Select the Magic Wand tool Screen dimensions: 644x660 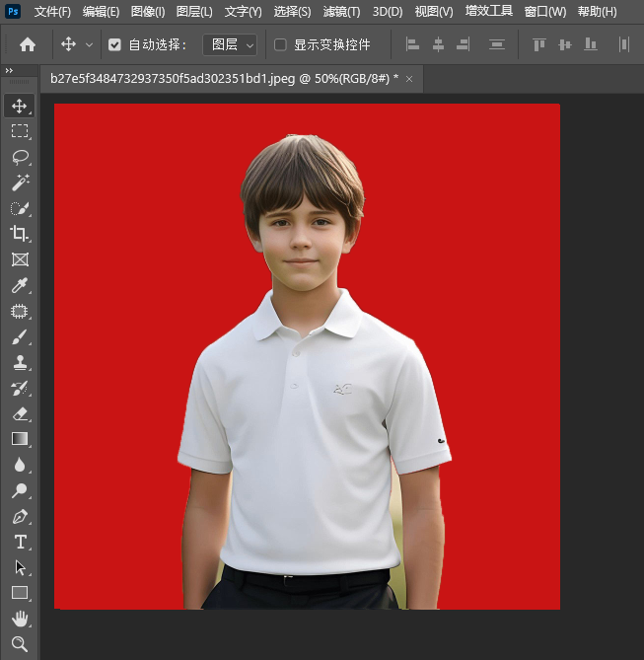click(x=20, y=183)
